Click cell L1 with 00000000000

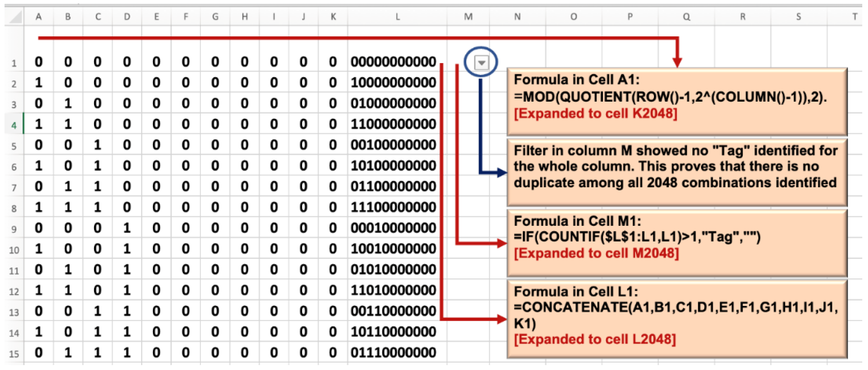pos(393,62)
